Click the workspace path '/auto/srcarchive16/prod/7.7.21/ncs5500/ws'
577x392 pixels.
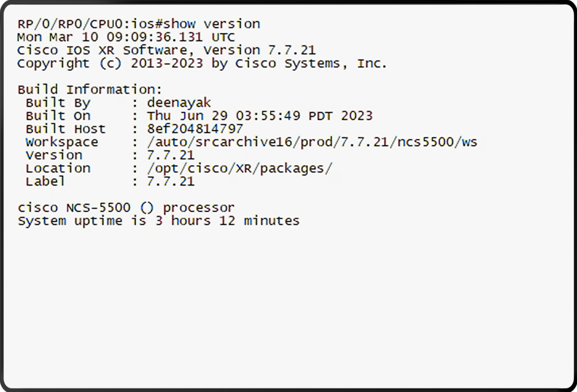pyautogui.click(x=312, y=142)
